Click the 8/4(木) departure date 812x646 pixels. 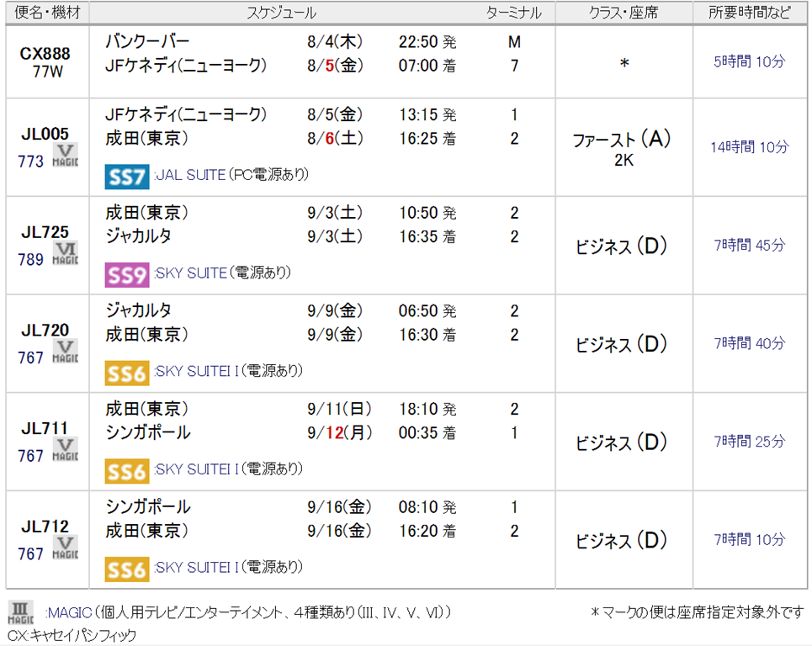pos(335,42)
